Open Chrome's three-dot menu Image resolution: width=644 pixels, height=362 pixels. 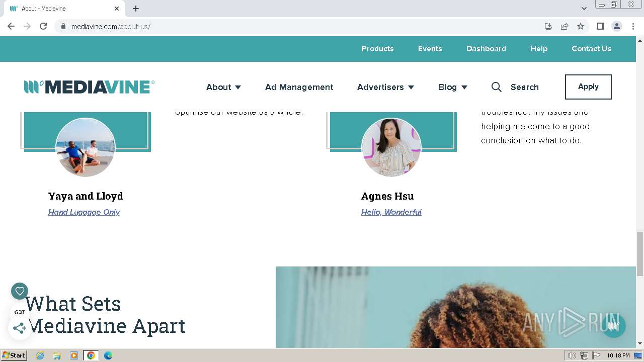[633, 26]
